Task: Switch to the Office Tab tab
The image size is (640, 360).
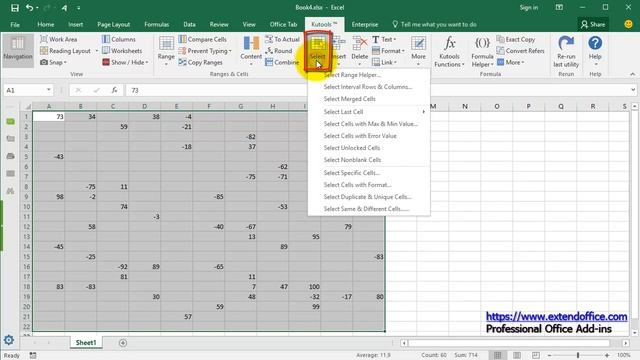Action: (x=283, y=24)
